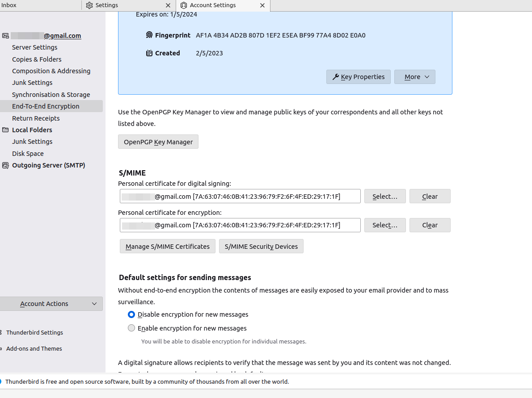Screen dimensions: 532x398
Task: Click the Key Properties button
Action: coord(358,77)
